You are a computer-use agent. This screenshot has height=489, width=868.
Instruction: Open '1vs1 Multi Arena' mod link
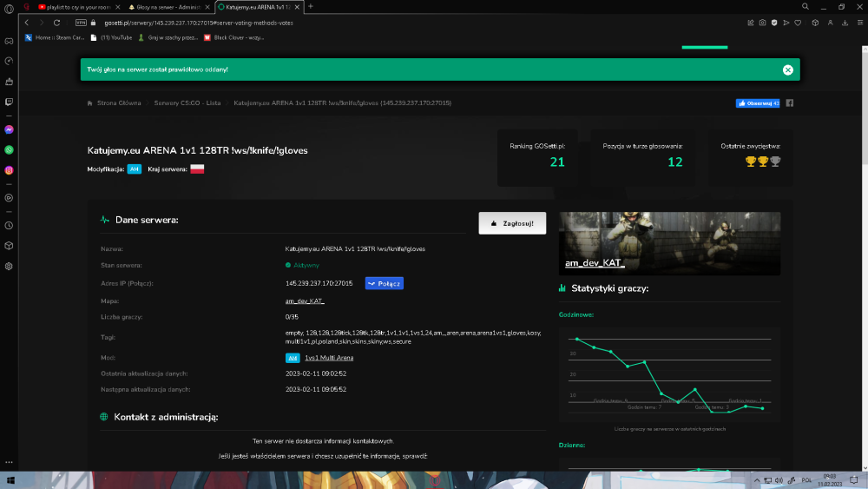pyautogui.click(x=329, y=358)
